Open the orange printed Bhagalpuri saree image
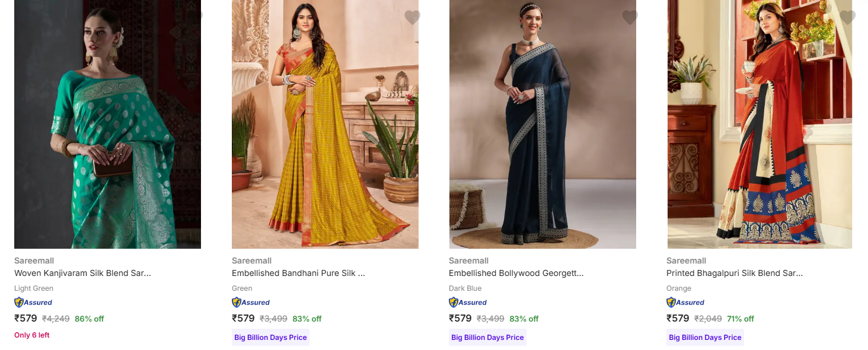 point(759,124)
